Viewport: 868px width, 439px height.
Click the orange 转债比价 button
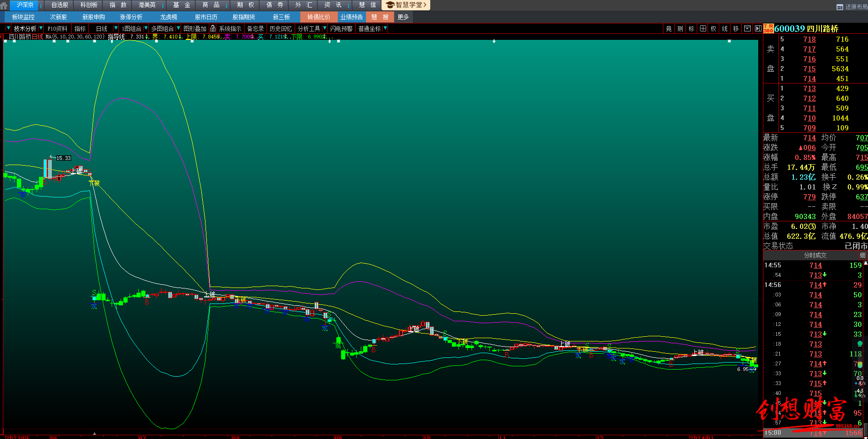(x=319, y=17)
